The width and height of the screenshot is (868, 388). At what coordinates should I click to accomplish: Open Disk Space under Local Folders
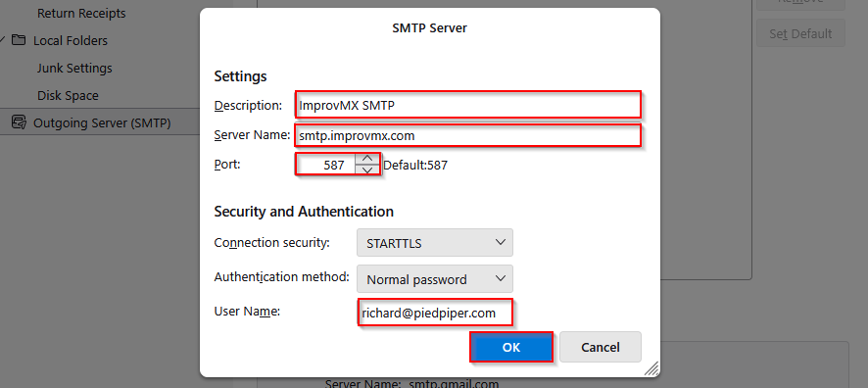click(68, 96)
